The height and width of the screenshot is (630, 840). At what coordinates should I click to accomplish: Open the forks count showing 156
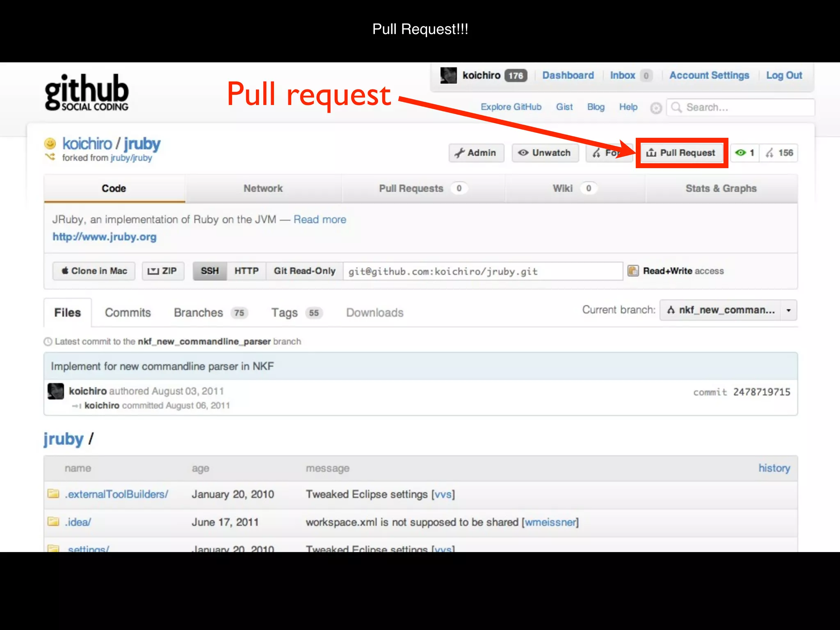[779, 153]
